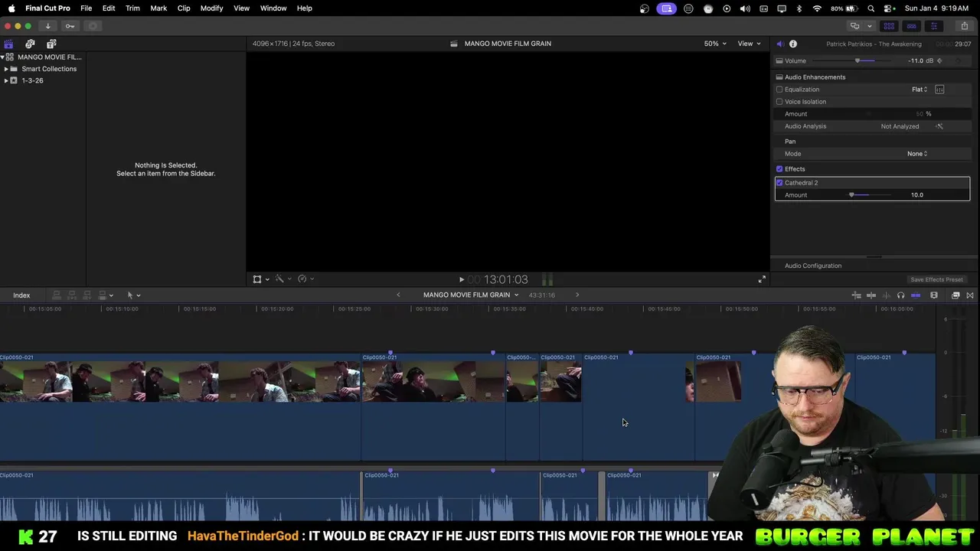This screenshot has width=980, height=551.
Task: Collapse the MANGO MOVIE library triangle
Action: (2, 57)
